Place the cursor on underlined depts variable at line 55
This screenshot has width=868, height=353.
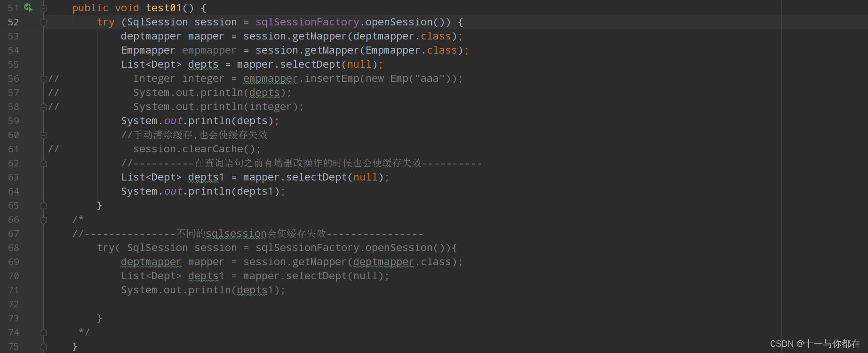coord(203,64)
